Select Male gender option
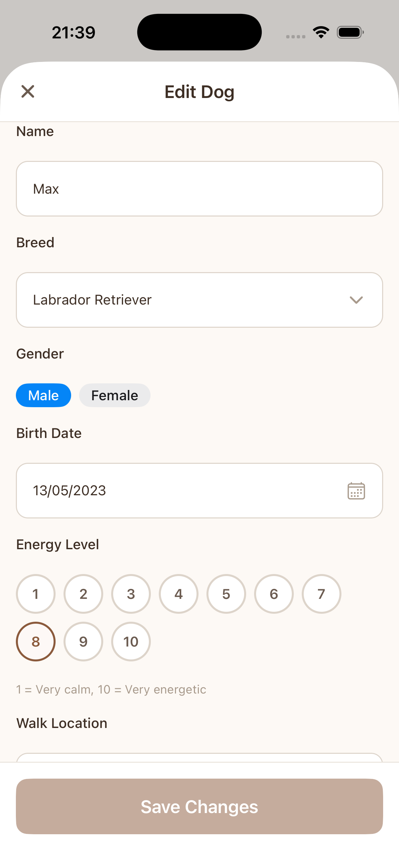Viewport: 399px width, 868px height. point(43,395)
